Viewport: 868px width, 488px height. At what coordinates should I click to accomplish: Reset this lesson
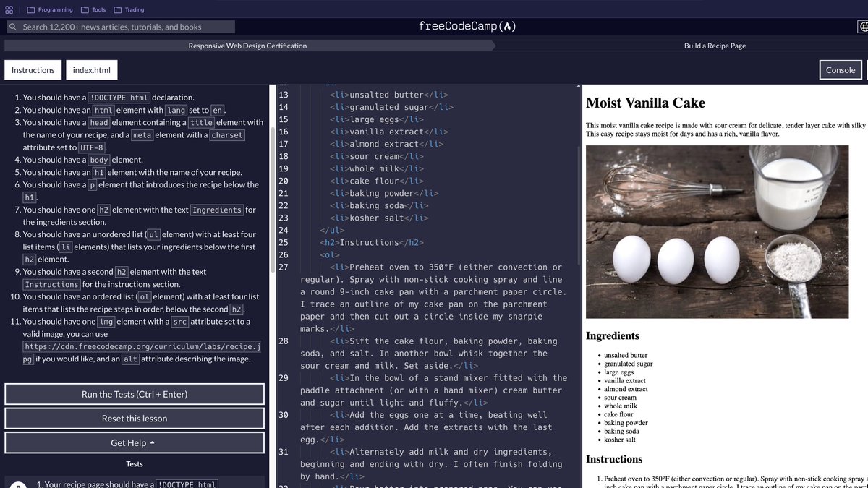[x=134, y=418]
